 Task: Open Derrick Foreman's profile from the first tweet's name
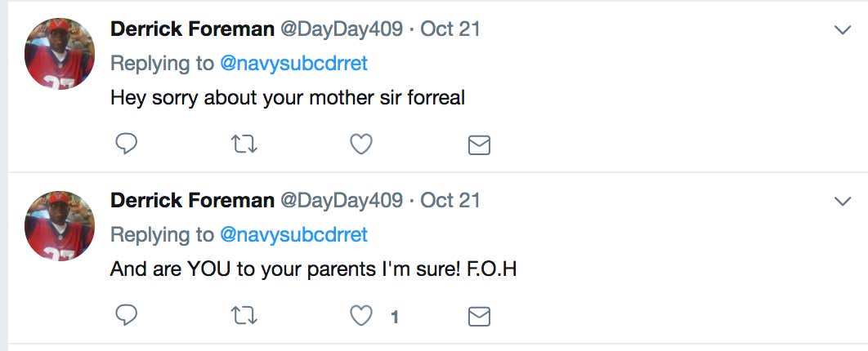click(192, 29)
